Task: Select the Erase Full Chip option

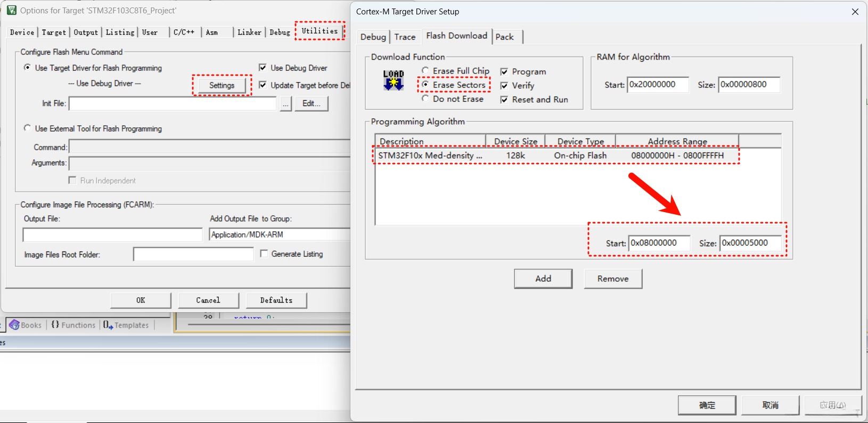Action: 425,70
